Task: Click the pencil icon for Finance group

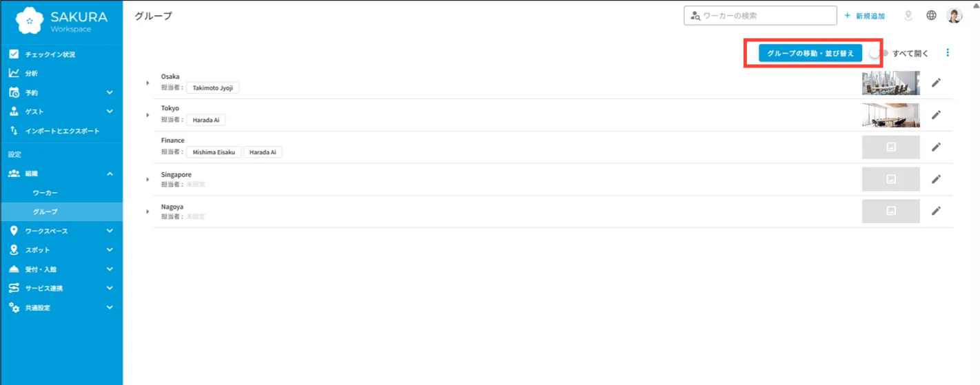Action: [935, 147]
